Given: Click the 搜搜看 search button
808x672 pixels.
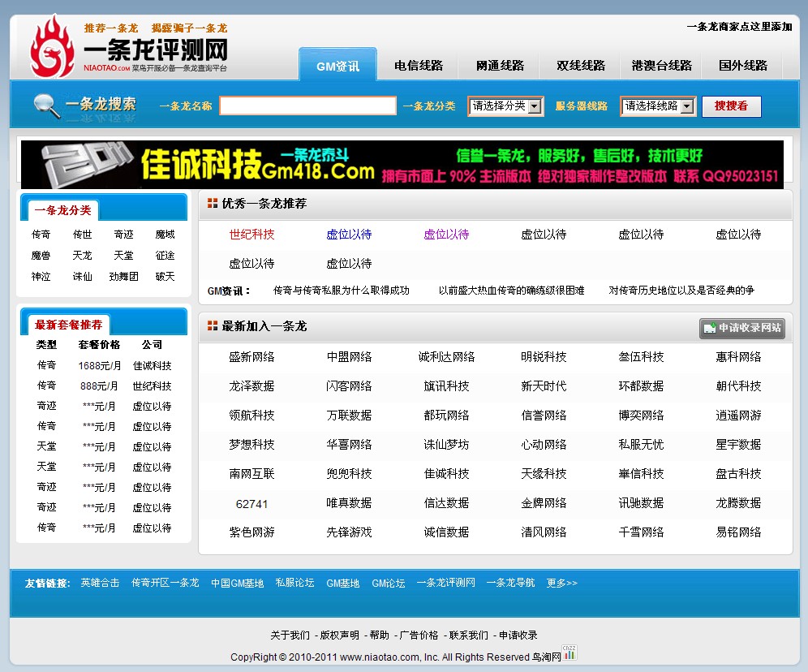Looking at the screenshot, I should coord(731,106).
